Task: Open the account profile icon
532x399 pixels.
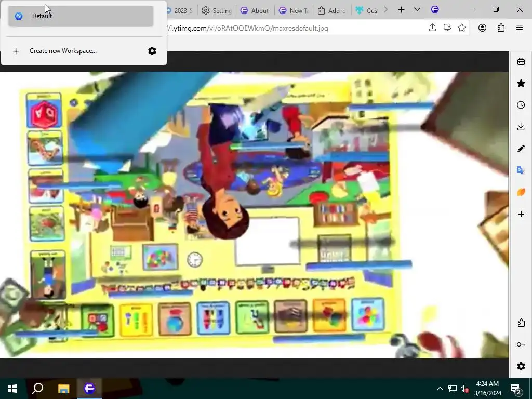Action: [482, 28]
